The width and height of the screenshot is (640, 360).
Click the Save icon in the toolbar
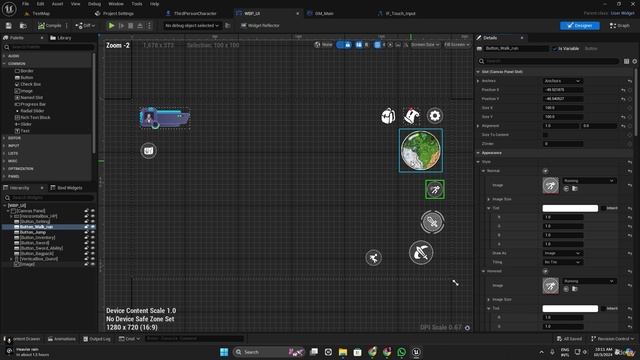coord(9,26)
